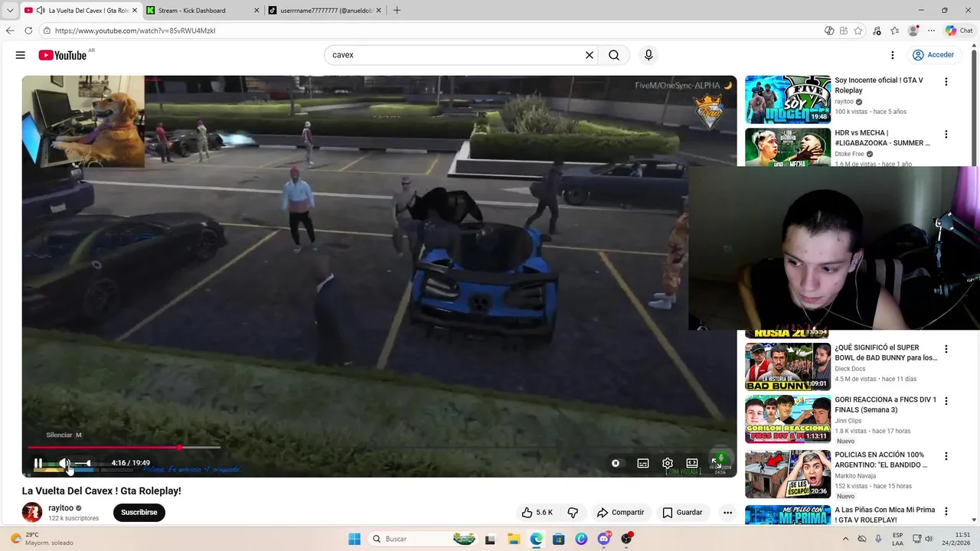
Task: Pause the video with the pause button
Action: click(38, 463)
